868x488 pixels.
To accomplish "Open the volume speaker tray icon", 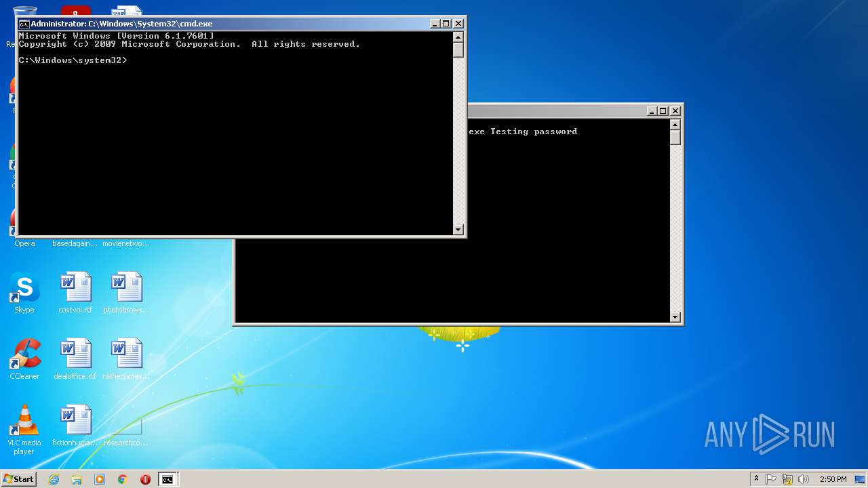I will [x=804, y=479].
